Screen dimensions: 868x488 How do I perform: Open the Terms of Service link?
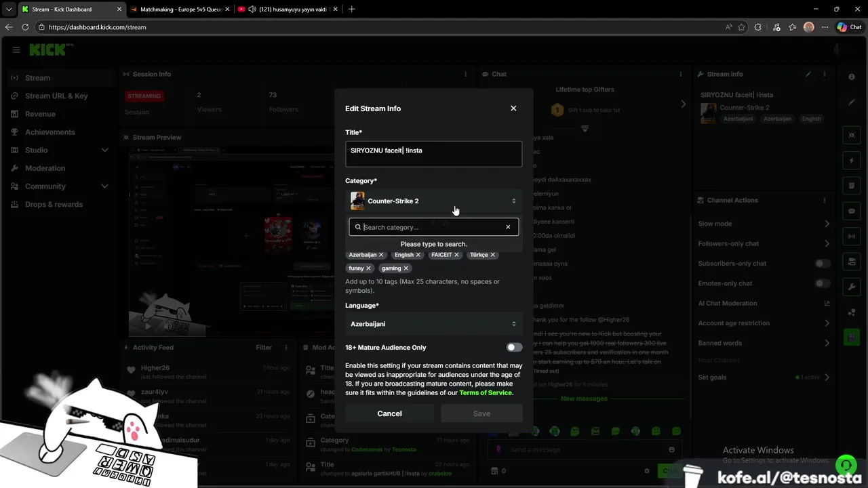(486, 393)
